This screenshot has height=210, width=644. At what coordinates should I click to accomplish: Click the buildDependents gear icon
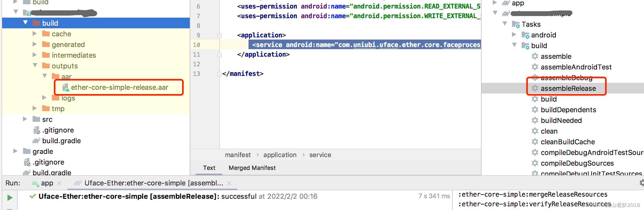pos(535,110)
